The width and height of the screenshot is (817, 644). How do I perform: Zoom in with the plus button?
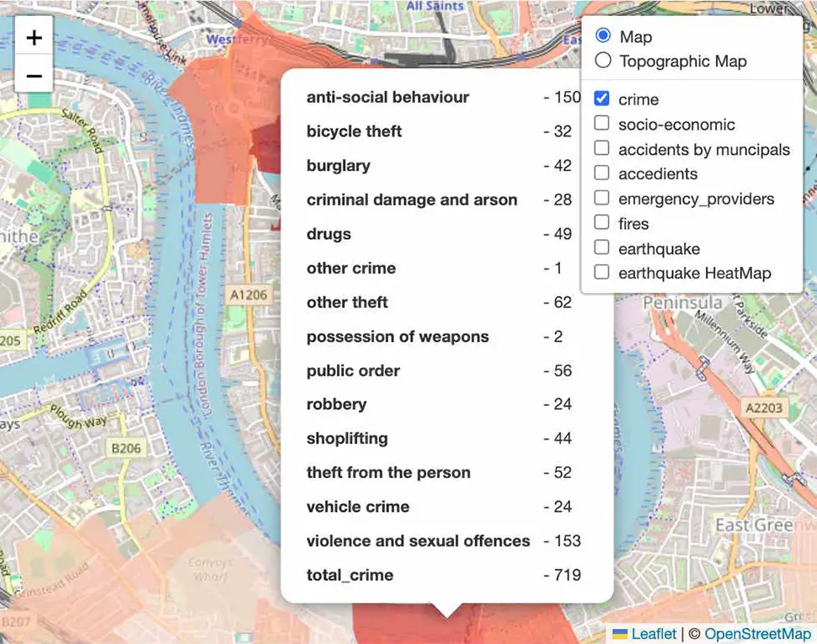click(x=34, y=37)
